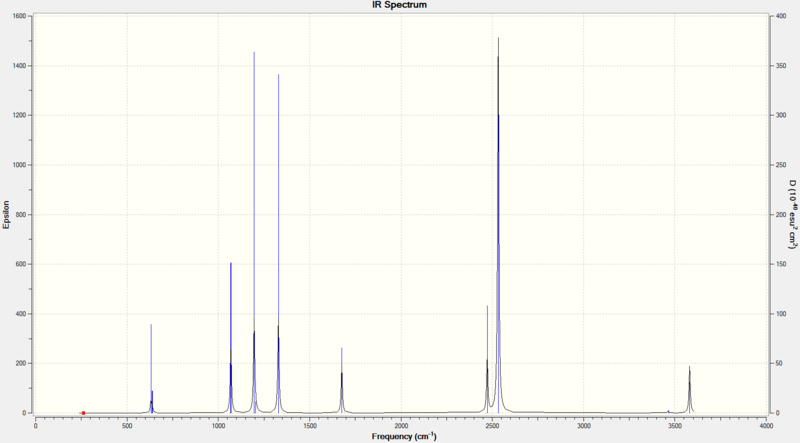
Task: Click the 1200 tick on Epsilon axis
Action: (x=19, y=115)
